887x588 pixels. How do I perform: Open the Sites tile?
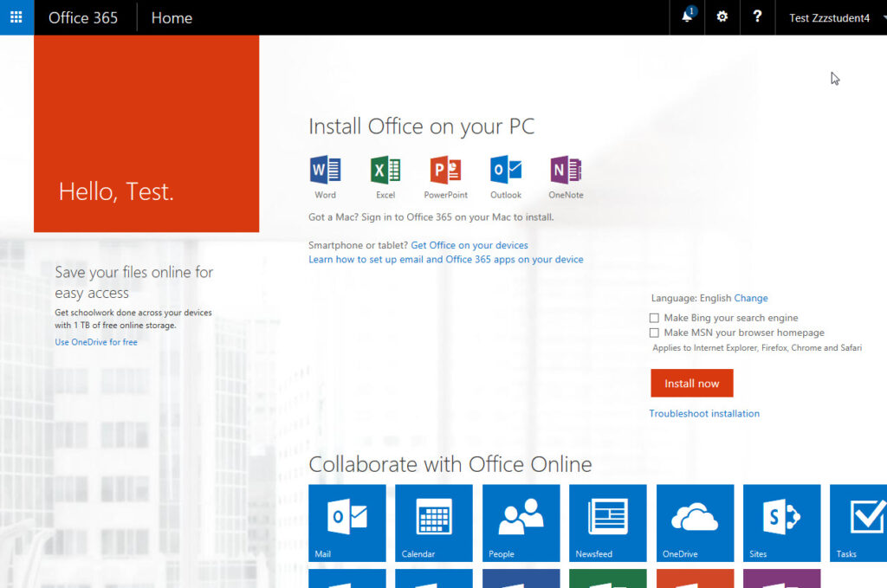tap(781, 522)
